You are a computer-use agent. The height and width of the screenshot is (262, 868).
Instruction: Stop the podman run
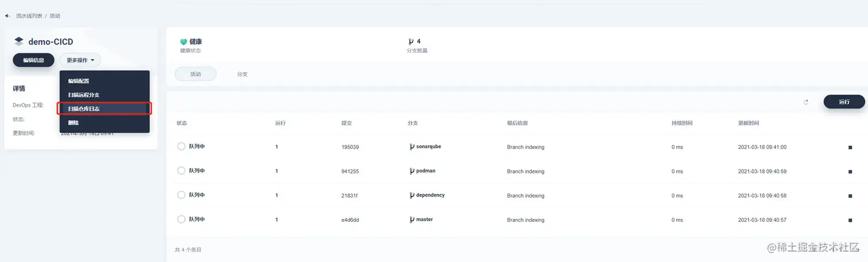[850, 172]
